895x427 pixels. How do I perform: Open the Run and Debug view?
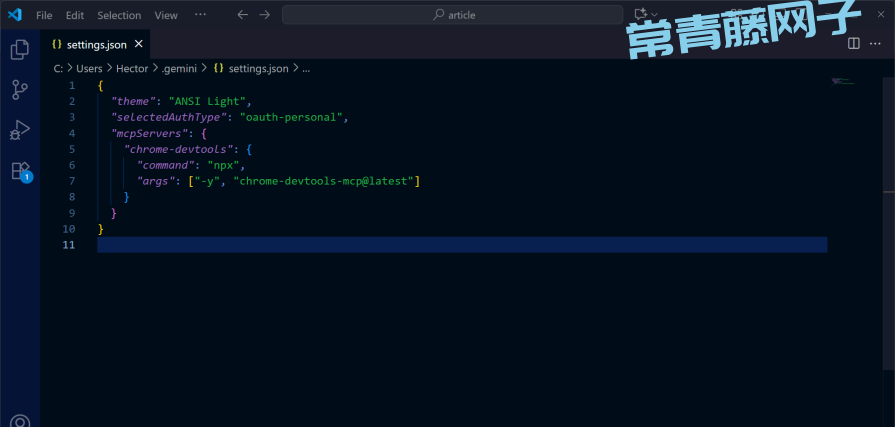(x=20, y=131)
